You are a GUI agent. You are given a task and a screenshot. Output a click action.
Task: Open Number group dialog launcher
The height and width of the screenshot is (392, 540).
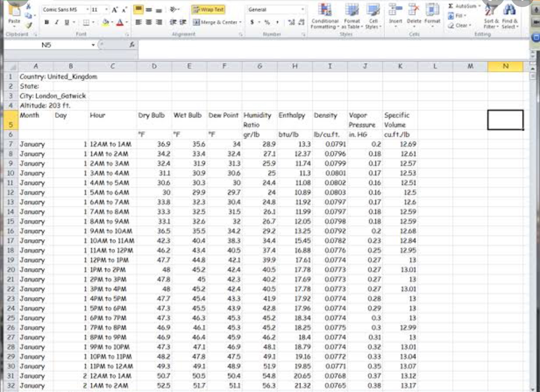[303, 34]
